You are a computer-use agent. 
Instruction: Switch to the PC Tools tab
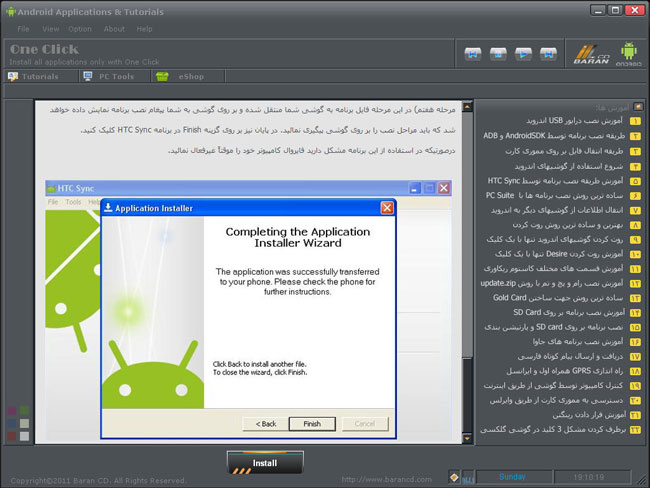(x=114, y=76)
